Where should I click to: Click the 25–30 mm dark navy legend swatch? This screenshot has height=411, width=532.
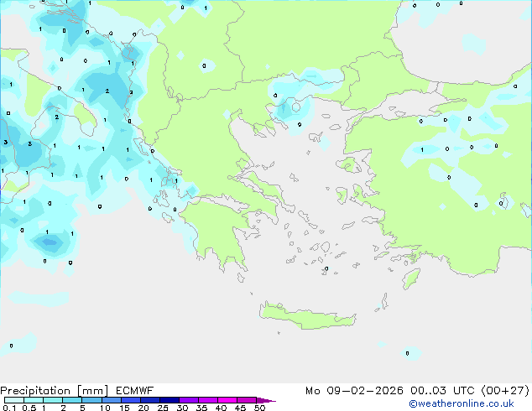[170, 400]
